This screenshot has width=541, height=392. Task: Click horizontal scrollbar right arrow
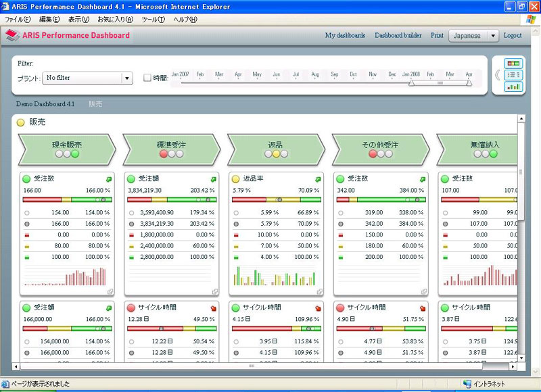513,366
